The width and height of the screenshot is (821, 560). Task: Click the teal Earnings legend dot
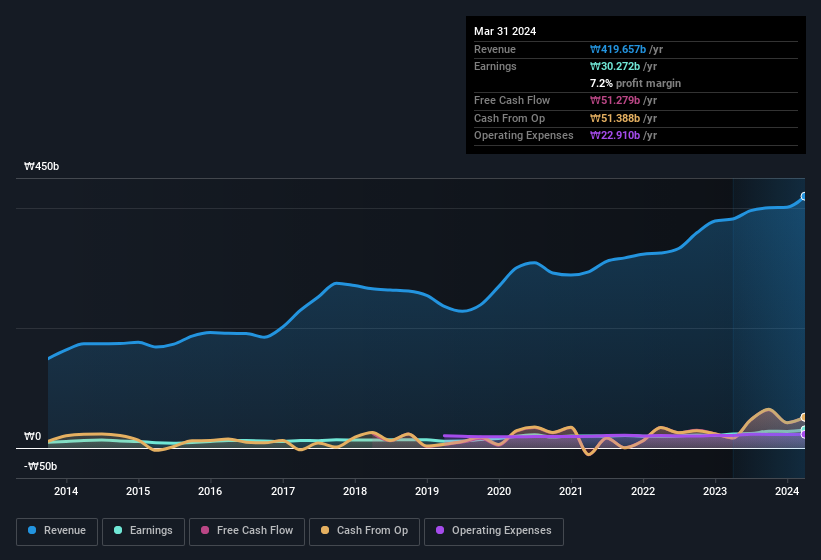point(119,531)
